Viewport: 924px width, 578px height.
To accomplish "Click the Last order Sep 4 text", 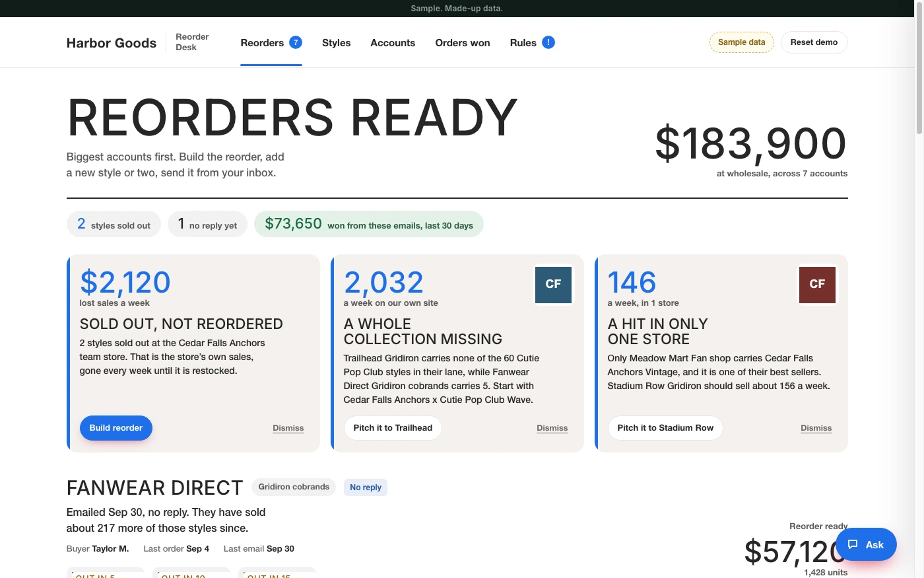I will pyautogui.click(x=176, y=549).
